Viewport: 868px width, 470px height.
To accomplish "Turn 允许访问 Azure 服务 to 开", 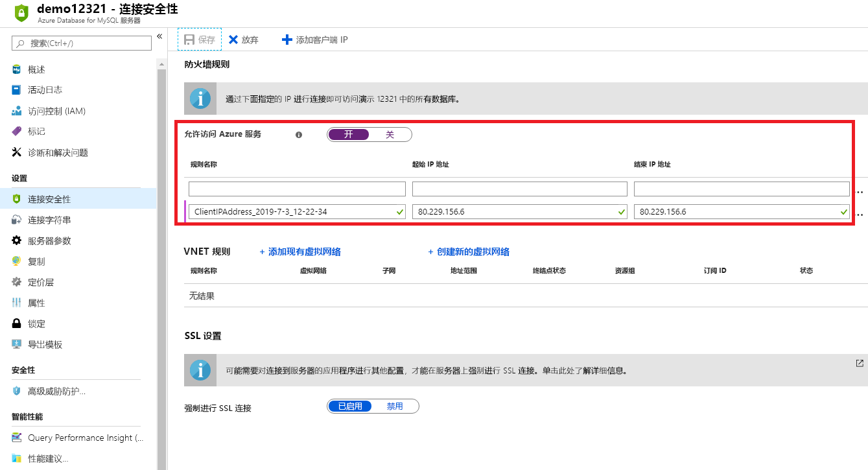I will pyautogui.click(x=348, y=135).
